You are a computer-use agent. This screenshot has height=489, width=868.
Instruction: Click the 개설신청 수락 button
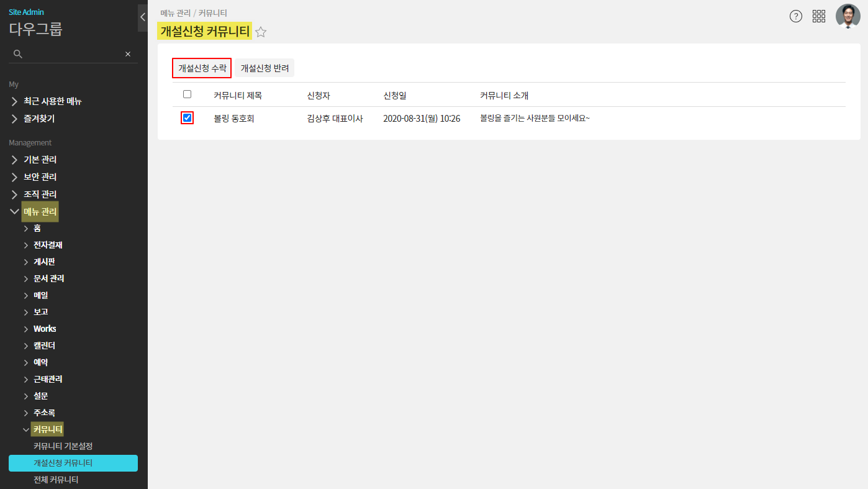click(x=202, y=68)
